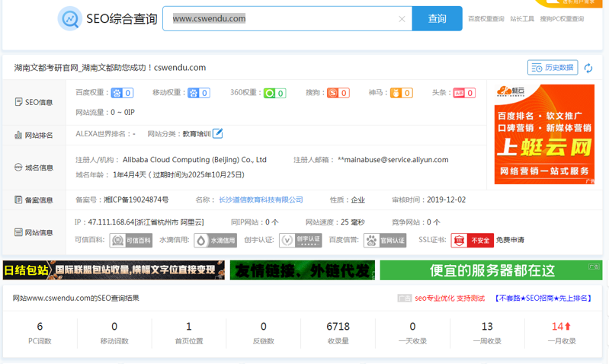This screenshot has height=364, width=609.
Task: Click the 移动权重 paw badge showing 0
Action: point(199,93)
